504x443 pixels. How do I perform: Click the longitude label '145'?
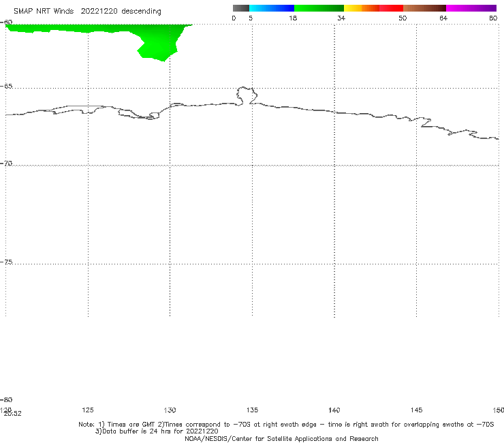pos(416,410)
